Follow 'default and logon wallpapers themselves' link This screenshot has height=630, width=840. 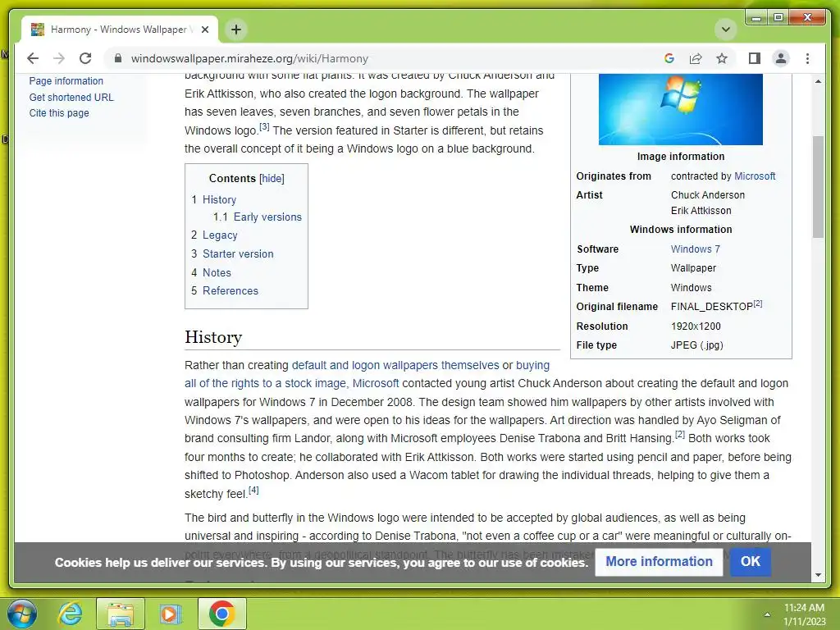[395, 365]
